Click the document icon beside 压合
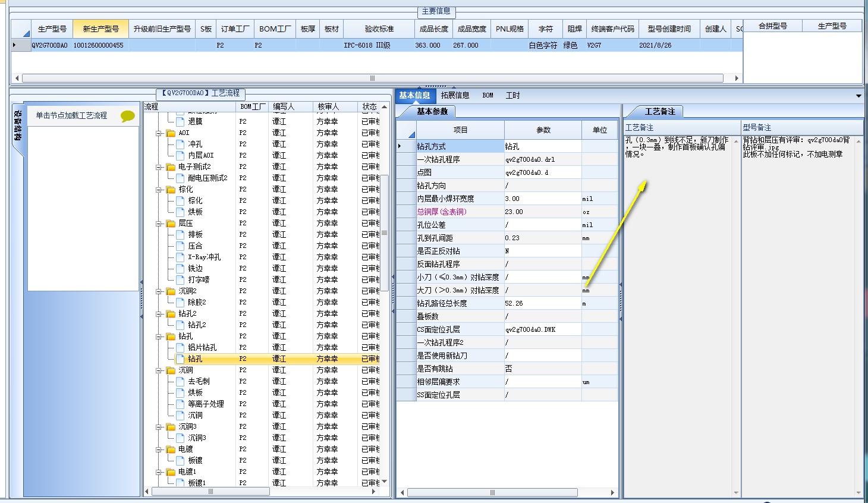The image size is (868, 503). click(181, 246)
